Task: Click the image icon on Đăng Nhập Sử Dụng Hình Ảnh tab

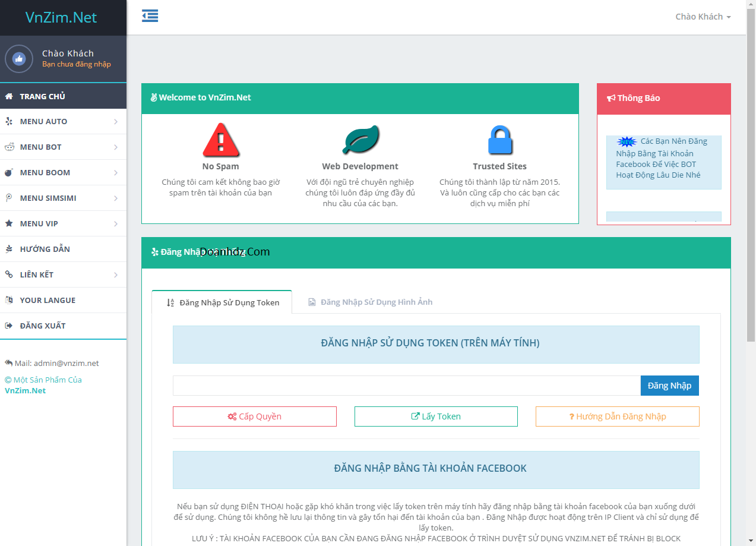Action: coord(312,302)
